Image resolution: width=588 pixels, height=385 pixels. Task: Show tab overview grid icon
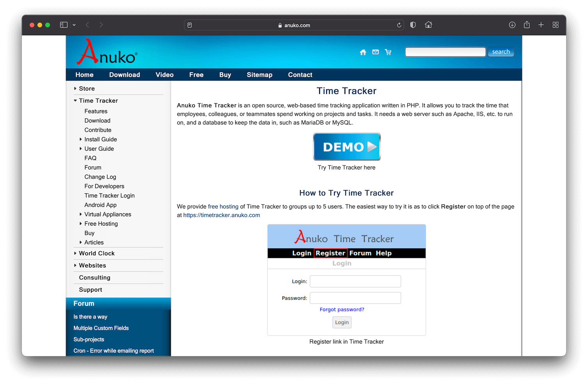[556, 25]
